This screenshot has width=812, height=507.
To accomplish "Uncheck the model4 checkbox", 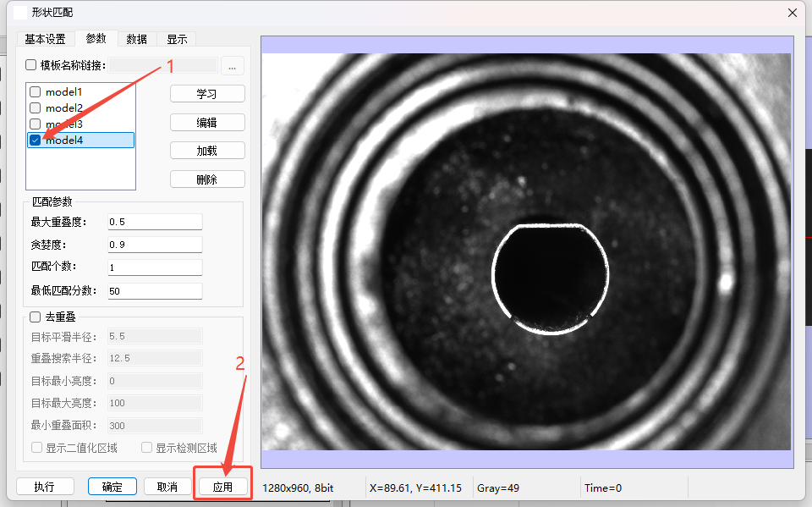I will click(35, 141).
